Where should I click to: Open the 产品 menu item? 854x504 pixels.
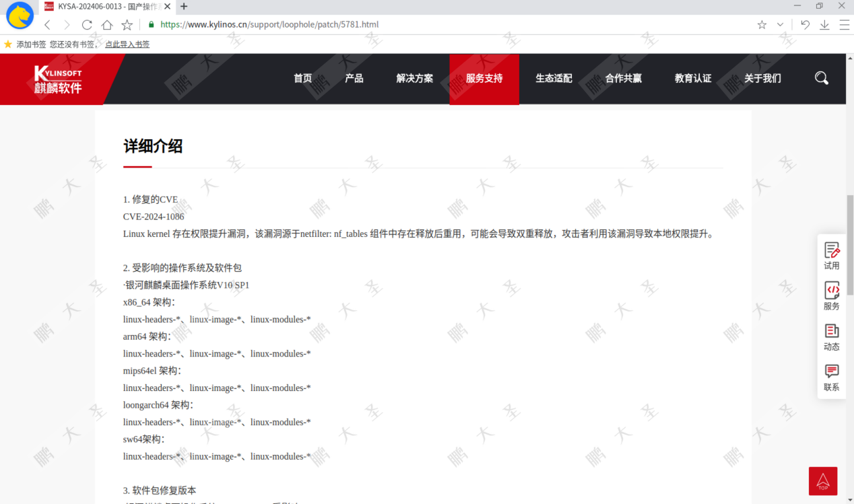point(354,79)
